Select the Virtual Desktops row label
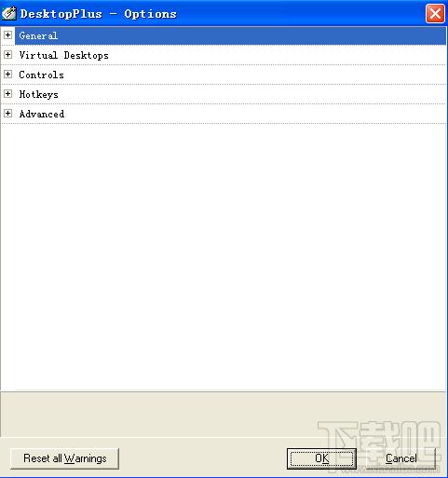The height and width of the screenshot is (478, 448). tap(64, 55)
